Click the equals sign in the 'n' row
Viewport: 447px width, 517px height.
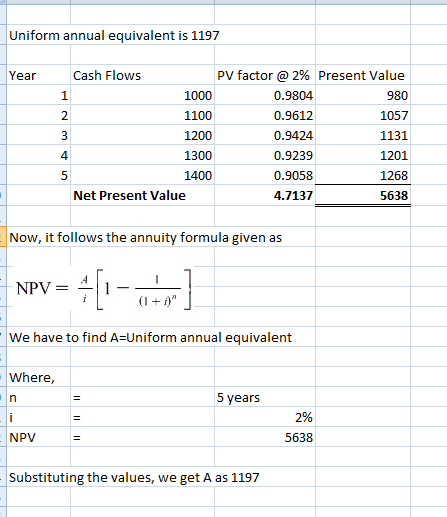[x=77, y=398]
